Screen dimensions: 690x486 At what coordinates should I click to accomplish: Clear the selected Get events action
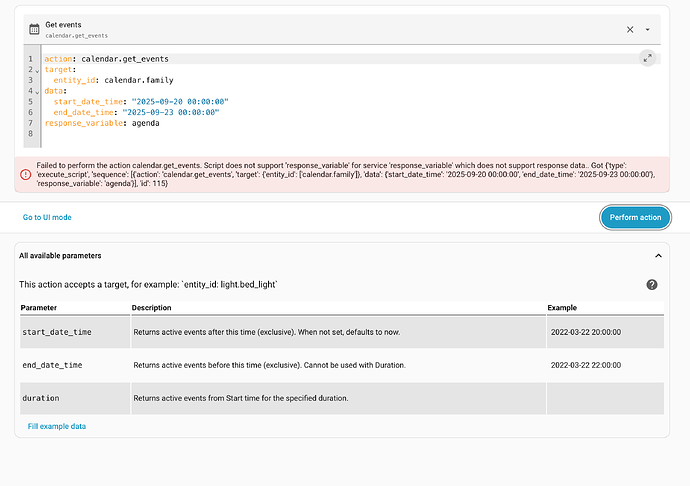[x=630, y=29]
